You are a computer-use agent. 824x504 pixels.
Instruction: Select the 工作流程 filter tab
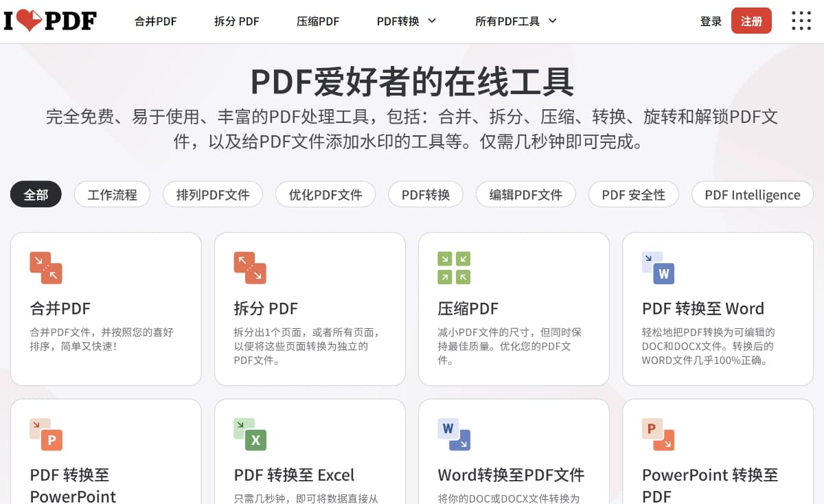[x=112, y=194]
